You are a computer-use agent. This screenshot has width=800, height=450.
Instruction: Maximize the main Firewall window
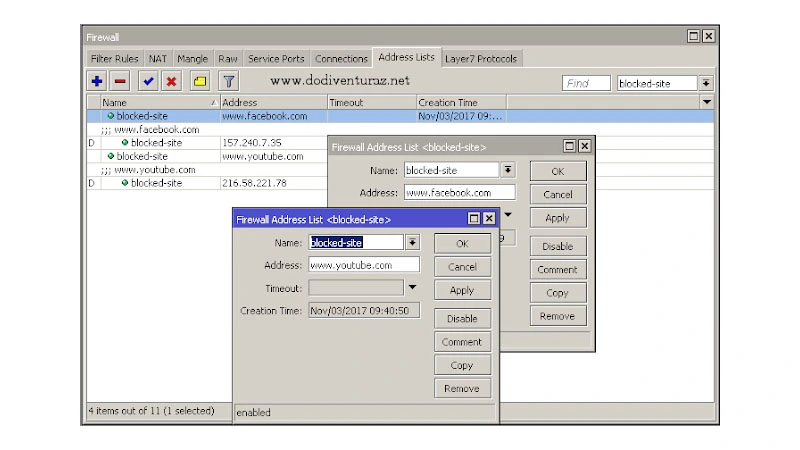tap(693, 36)
